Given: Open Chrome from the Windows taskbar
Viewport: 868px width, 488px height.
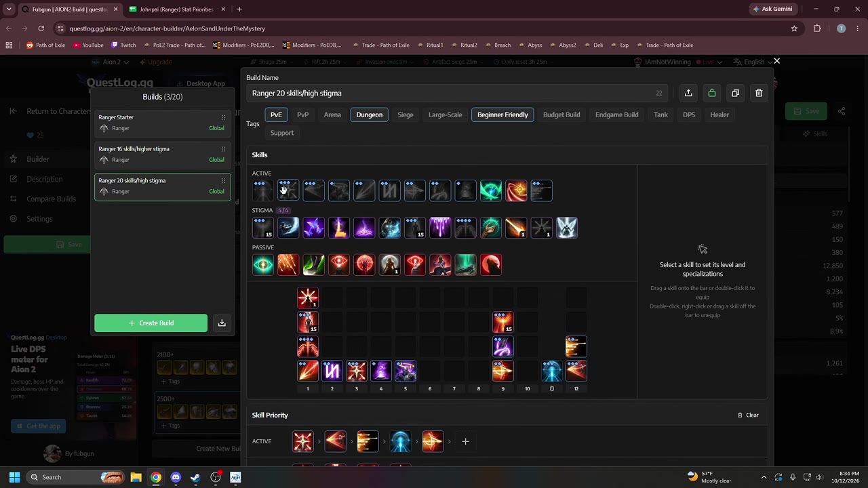Looking at the screenshot, I should pyautogui.click(x=156, y=477).
